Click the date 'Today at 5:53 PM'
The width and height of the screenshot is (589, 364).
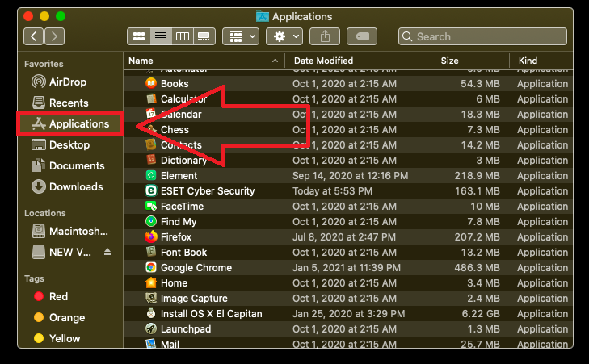pos(332,191)
